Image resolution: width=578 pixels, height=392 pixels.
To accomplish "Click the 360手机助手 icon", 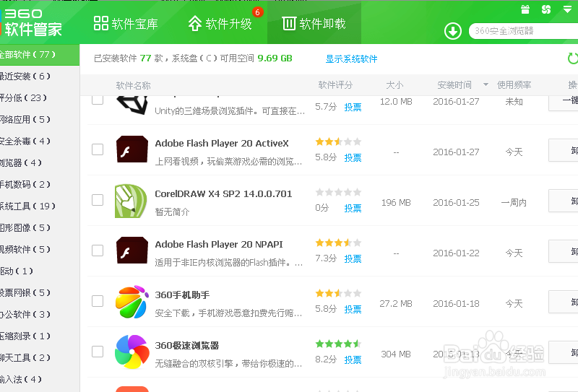I will 132,302.
